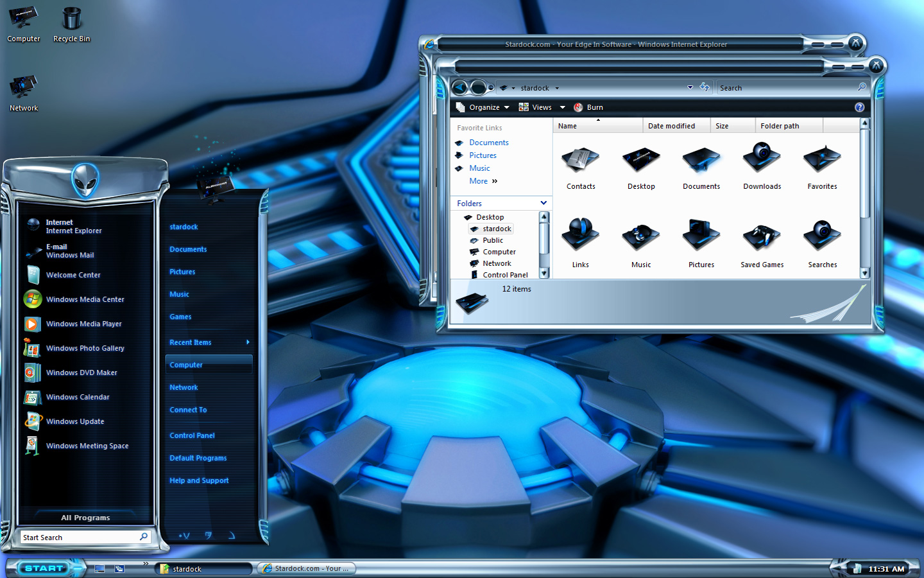This screenshot has height=578, width=924.
Task: Click the address bar refresh icon
Action: (705, 87)
